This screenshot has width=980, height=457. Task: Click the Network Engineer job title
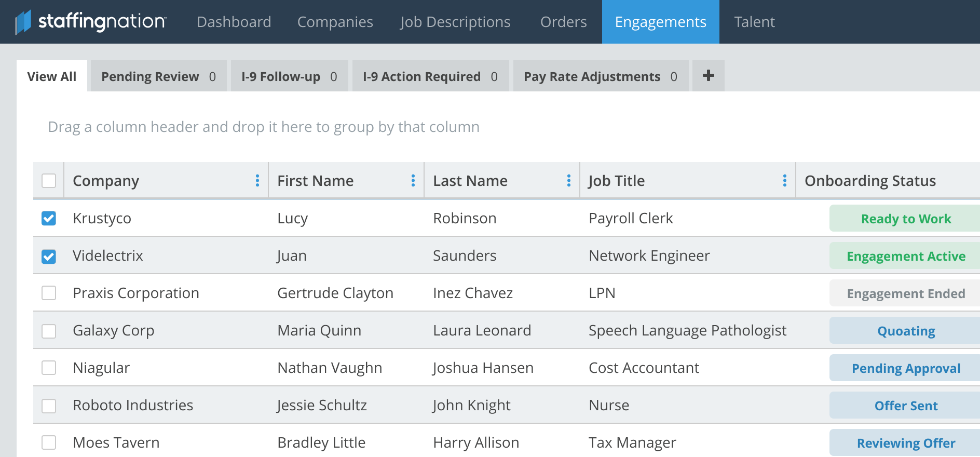tap(649, 256)
